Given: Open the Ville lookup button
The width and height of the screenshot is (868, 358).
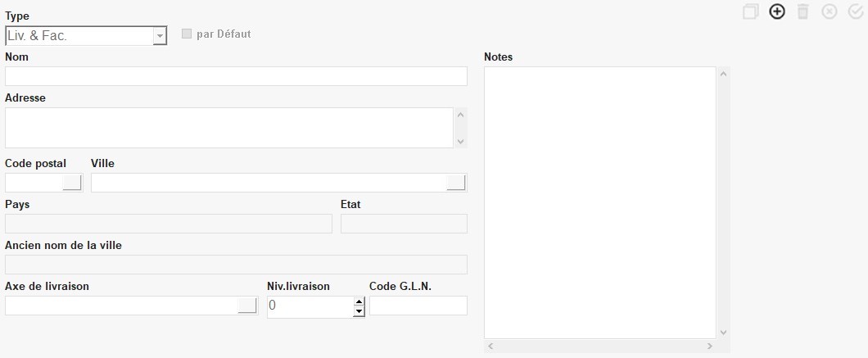Looking at the screenshot, I should click(456, 183).
